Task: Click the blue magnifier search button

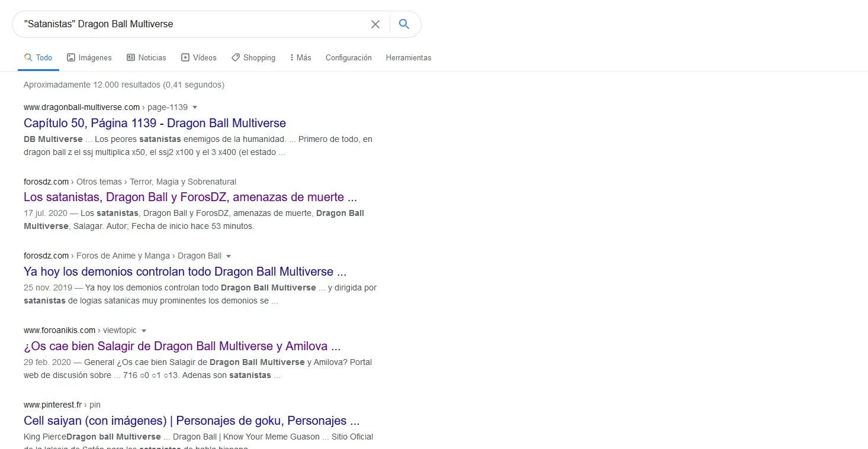Action: click(x=404, y=24)
